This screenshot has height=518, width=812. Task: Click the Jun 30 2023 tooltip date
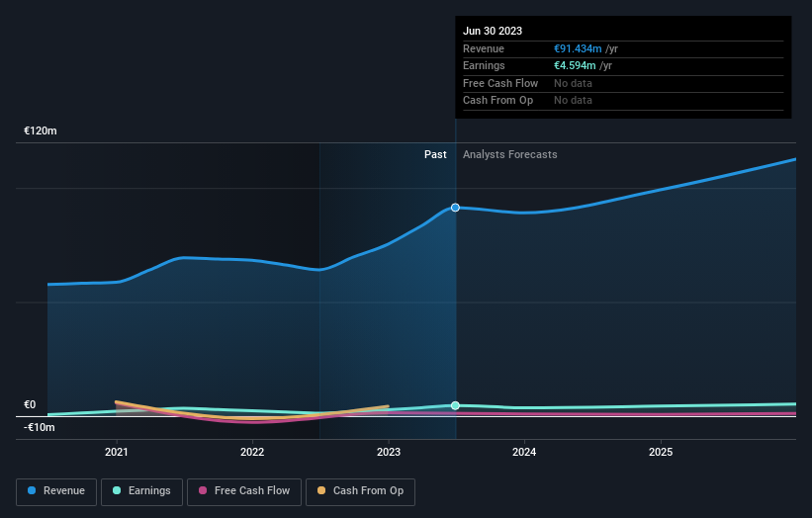click(x=493, y=31)
